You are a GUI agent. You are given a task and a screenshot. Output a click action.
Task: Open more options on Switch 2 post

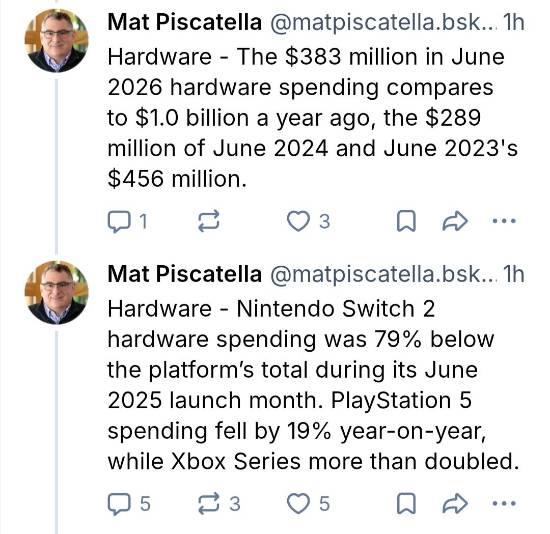click(504, 504)
